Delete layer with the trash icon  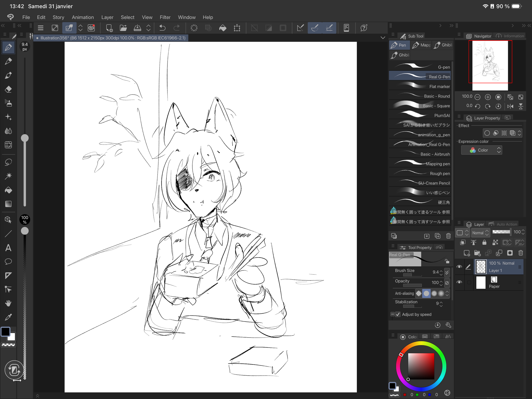(521, 253)
